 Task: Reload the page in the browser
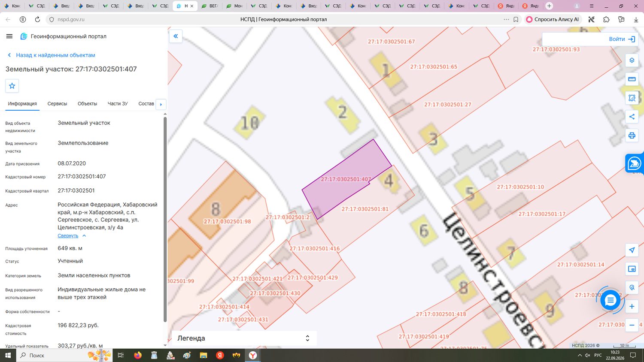[37, 19]
